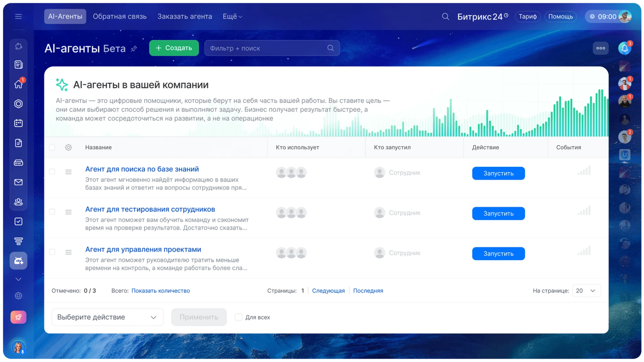
Task: Launch the employee testing agent
Action: (x=498, y=213)
